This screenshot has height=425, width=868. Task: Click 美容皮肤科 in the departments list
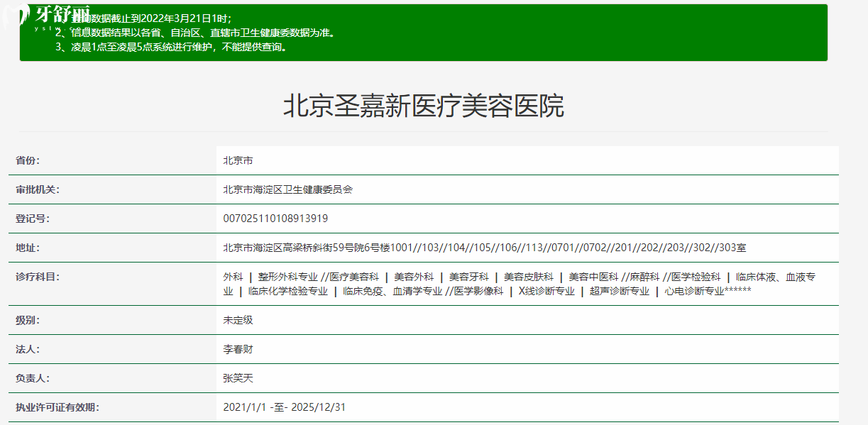point(529,277)
